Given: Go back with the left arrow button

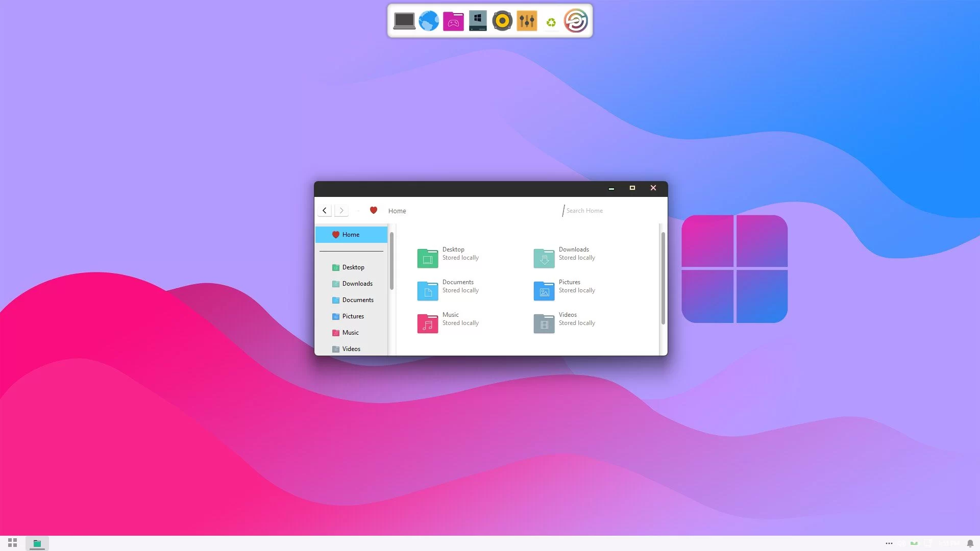Looking at the screenshot, I should tap(325, 211).
